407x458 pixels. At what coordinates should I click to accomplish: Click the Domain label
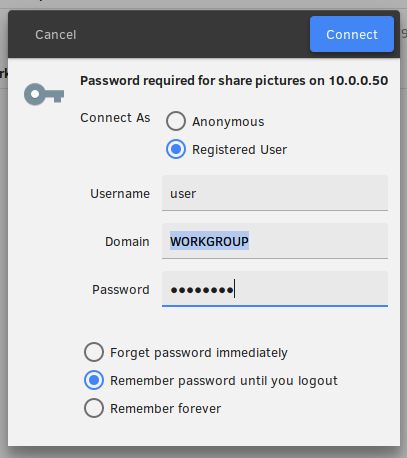pyautogui.click(x=127, y=242)
